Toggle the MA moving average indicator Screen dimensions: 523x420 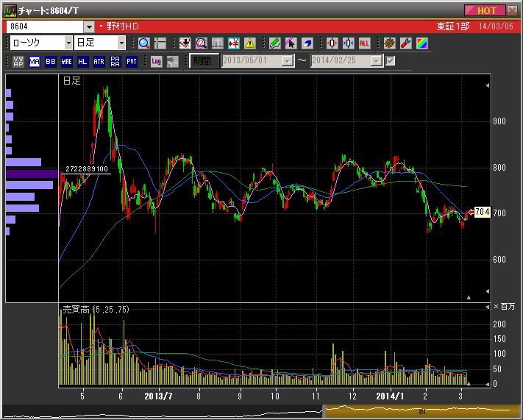[35, 62]
